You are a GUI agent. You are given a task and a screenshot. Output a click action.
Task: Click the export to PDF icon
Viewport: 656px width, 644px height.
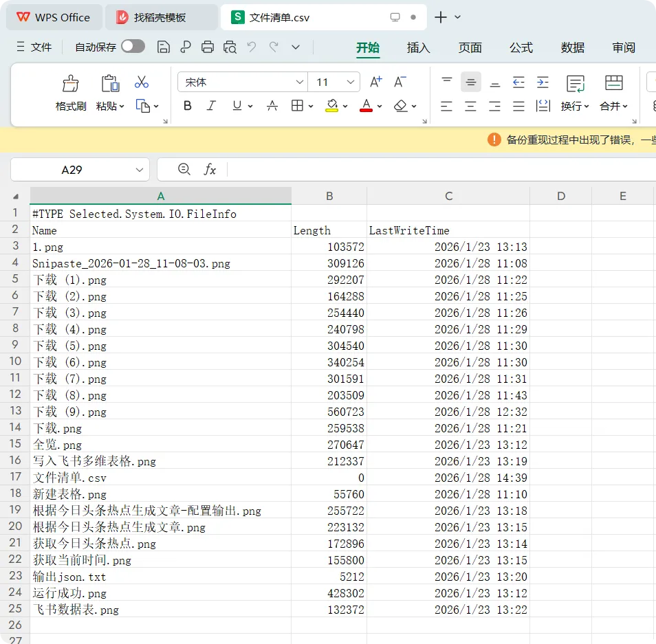tap(186, 47)
